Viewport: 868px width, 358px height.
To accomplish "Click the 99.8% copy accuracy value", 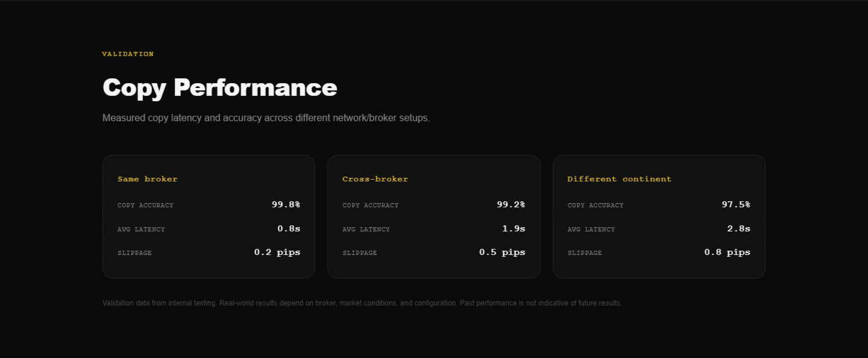I will [286, 205].
